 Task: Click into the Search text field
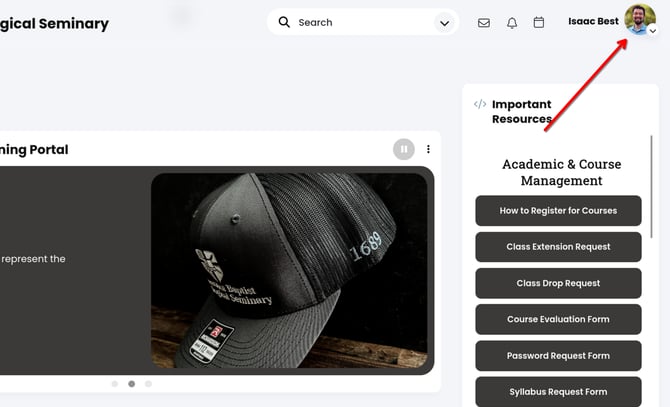click(x=360, y=22)
